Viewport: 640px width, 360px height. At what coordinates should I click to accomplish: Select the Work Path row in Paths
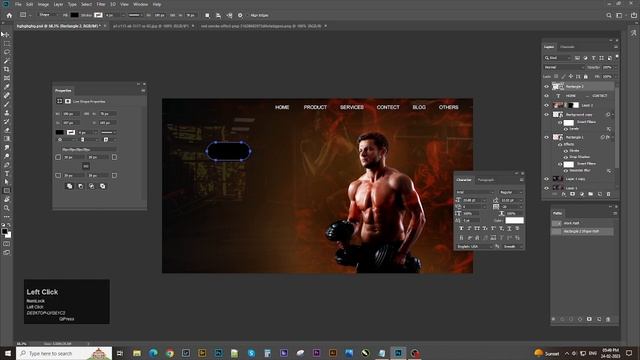[x=582, y=223]
